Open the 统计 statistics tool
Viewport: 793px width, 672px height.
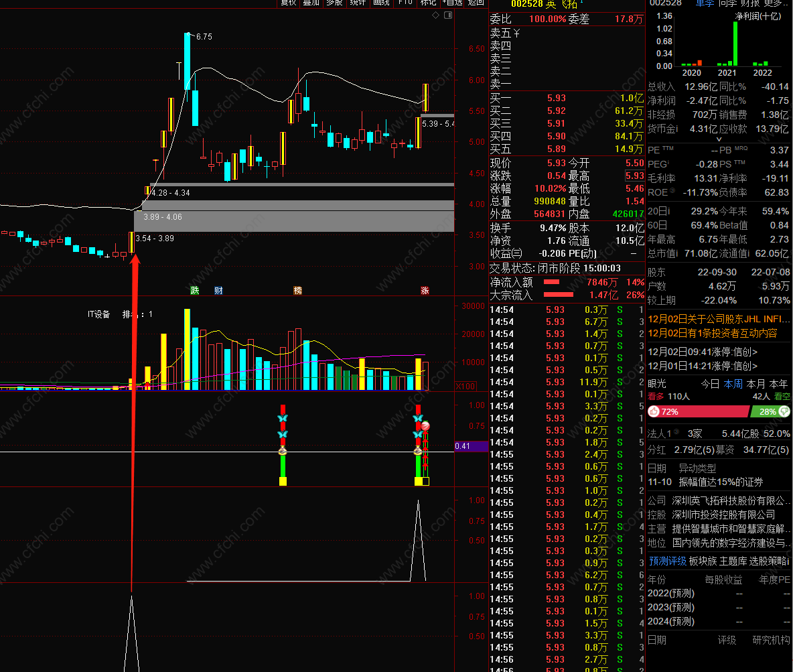pyautogui.click(x=358, y=3)
